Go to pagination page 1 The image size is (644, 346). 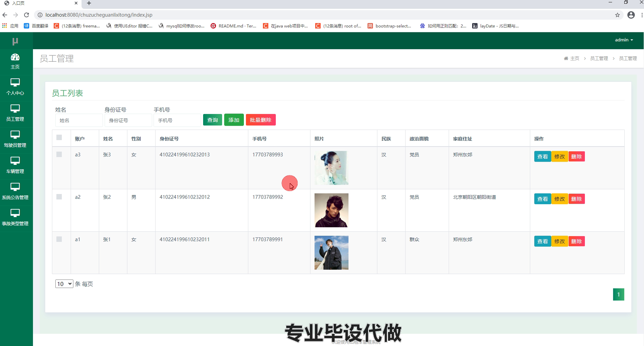pos(619,294)
